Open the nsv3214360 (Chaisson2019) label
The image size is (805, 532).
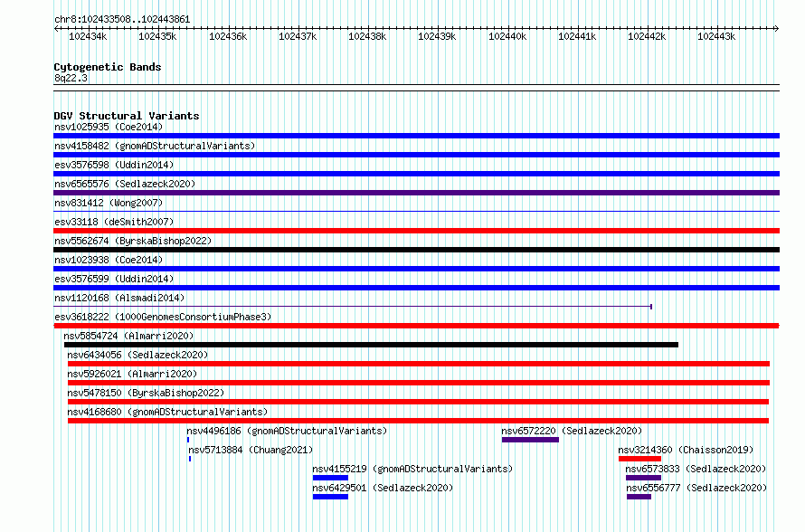pos(686,450)
